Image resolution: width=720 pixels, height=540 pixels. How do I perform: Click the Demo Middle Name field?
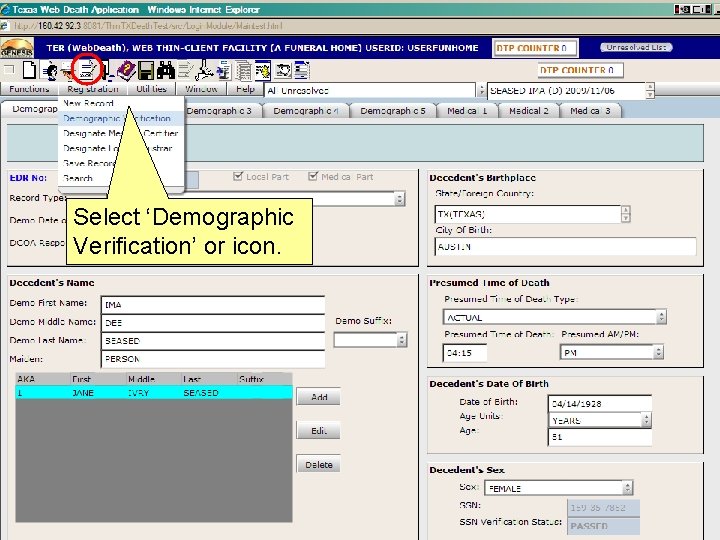point(213,323)
